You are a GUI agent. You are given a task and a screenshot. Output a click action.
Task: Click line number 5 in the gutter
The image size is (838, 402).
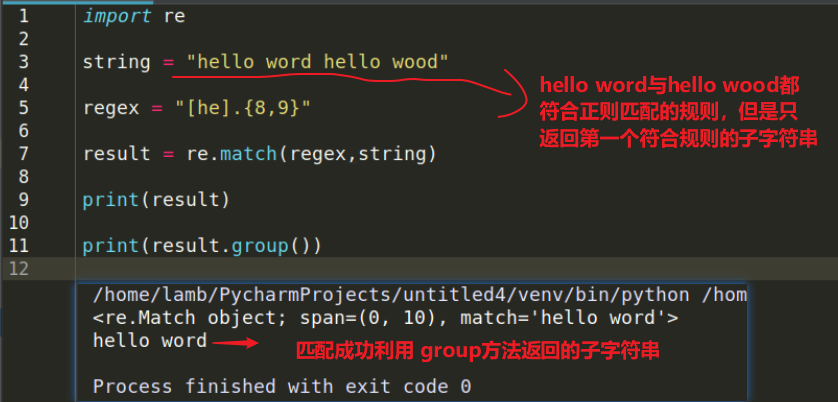click(23, 108)
